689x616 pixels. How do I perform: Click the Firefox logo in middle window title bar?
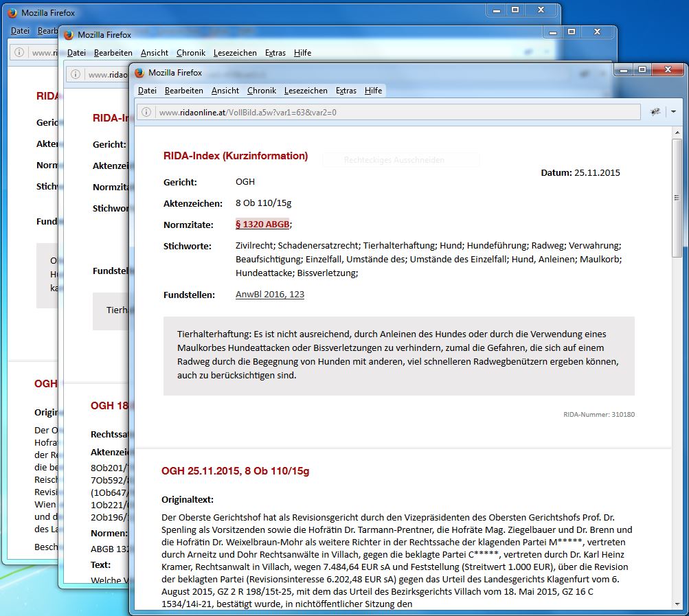tap(69, 35)
